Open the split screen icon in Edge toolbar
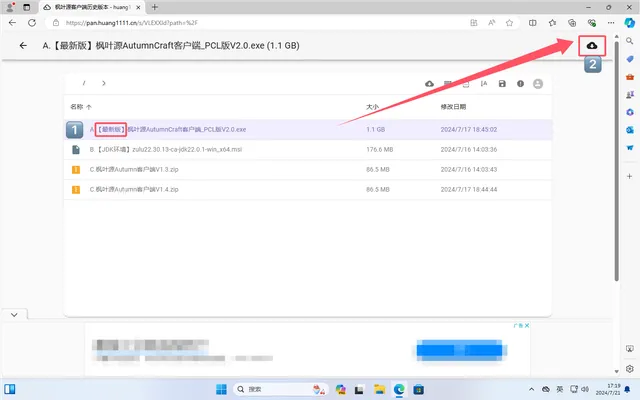Viewport: 640px width, 400px height. click(533, 23)
